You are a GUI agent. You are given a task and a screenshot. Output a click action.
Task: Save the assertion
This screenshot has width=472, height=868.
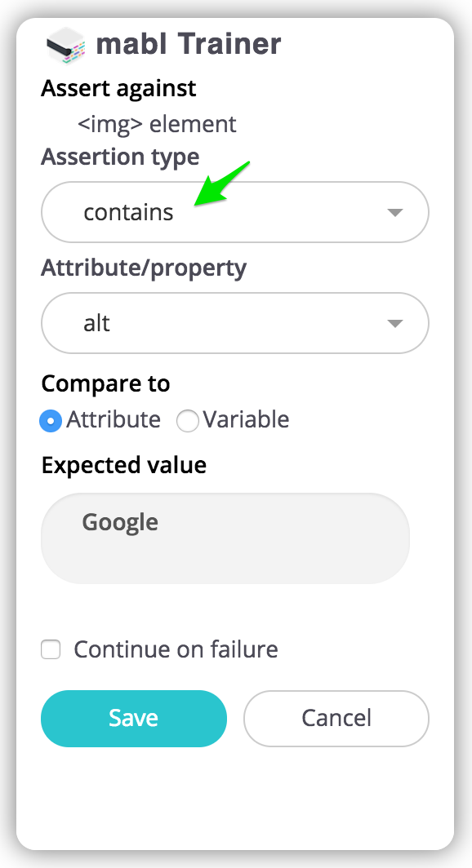(x=133, y=718)
